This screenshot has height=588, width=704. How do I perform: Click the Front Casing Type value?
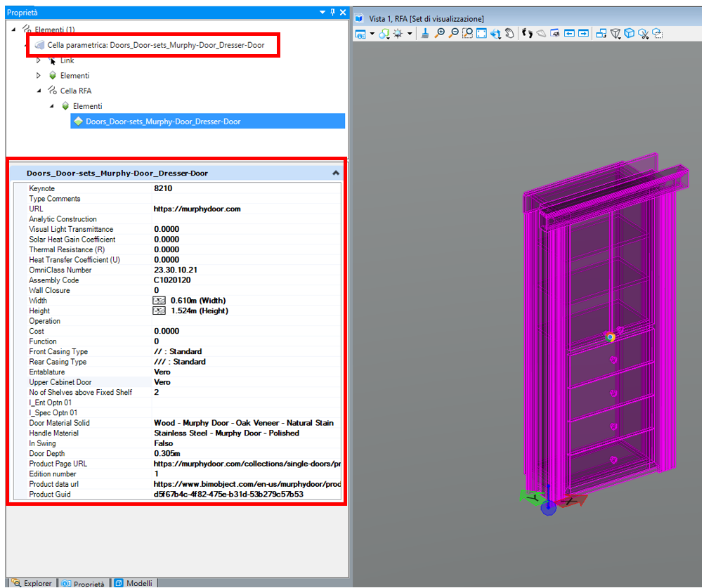(x=178, y=351)
